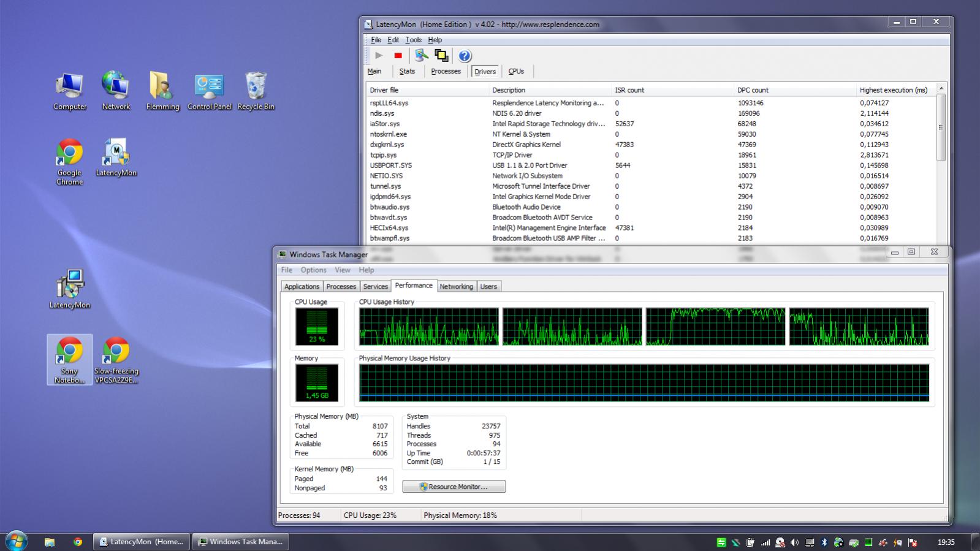Switch to LatencyMon Stats tab
980x551 pixels.
(x=407, y=71)
